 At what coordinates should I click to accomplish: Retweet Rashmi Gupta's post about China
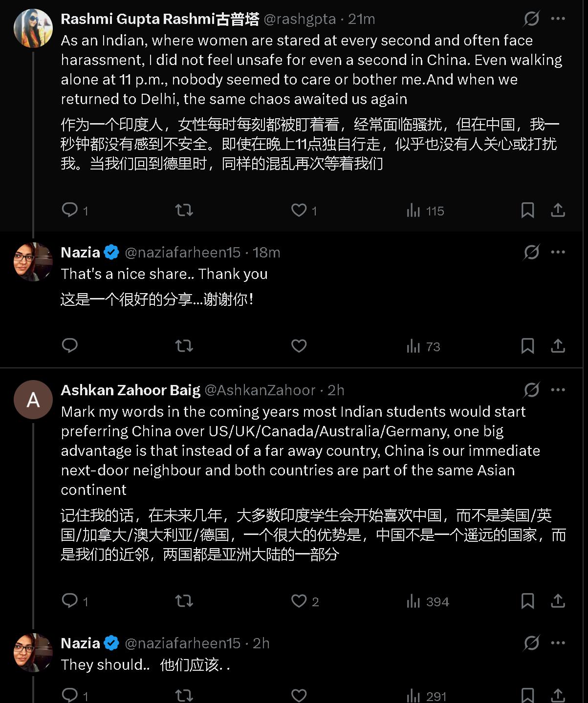click(x=184, y=210)
